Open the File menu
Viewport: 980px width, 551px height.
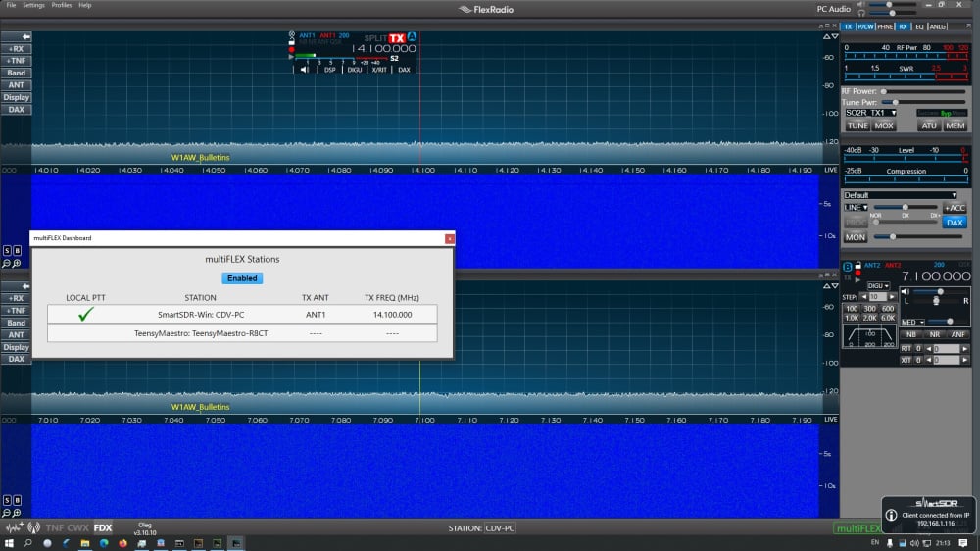point(11,5)
